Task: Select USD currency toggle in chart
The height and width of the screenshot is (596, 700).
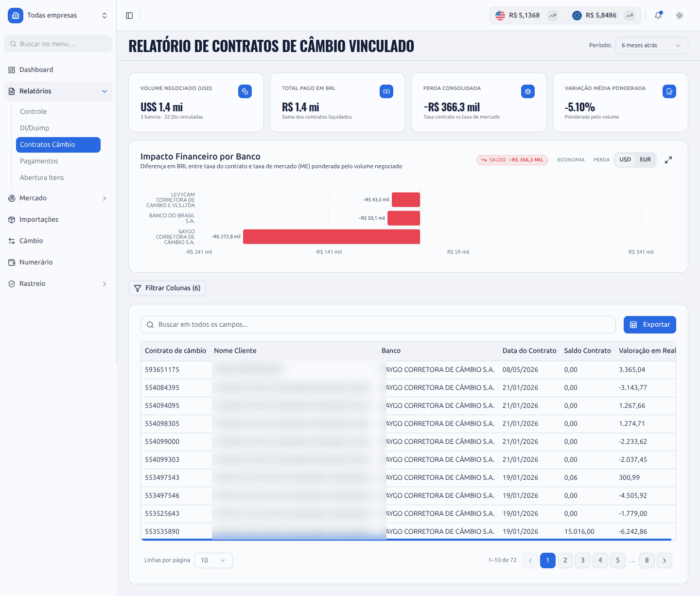Action: 625,159
